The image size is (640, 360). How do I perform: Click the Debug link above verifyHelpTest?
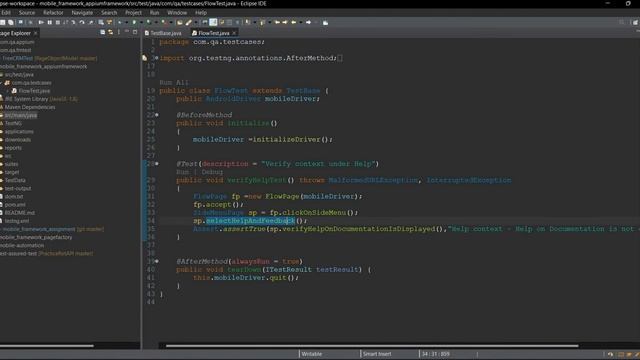(x=212, y=172)
